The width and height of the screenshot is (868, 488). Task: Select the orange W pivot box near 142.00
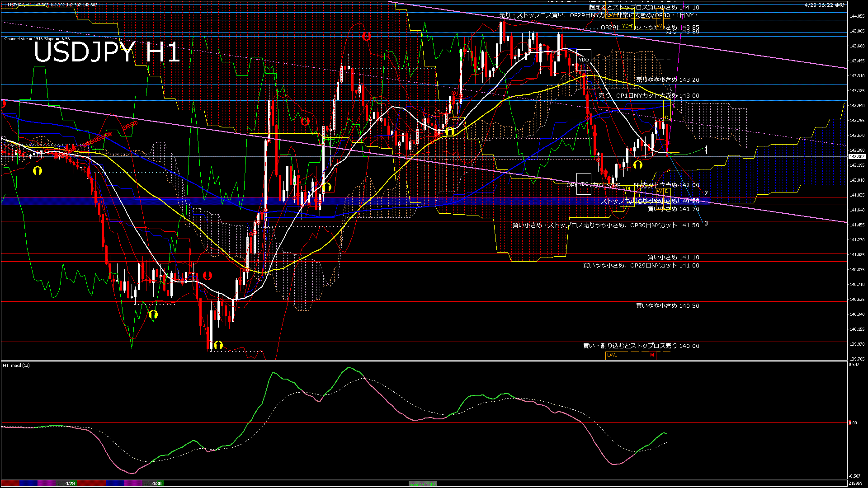point(660,191)
